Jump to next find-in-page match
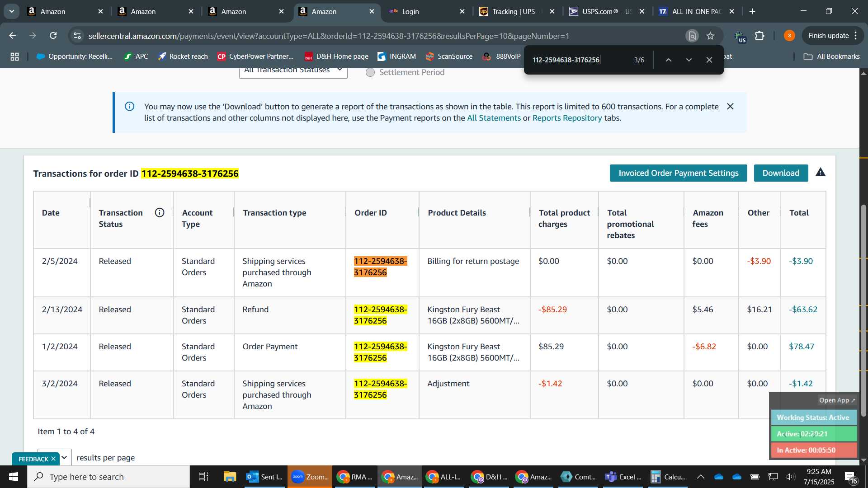868x488 pixels. [689, 60]
